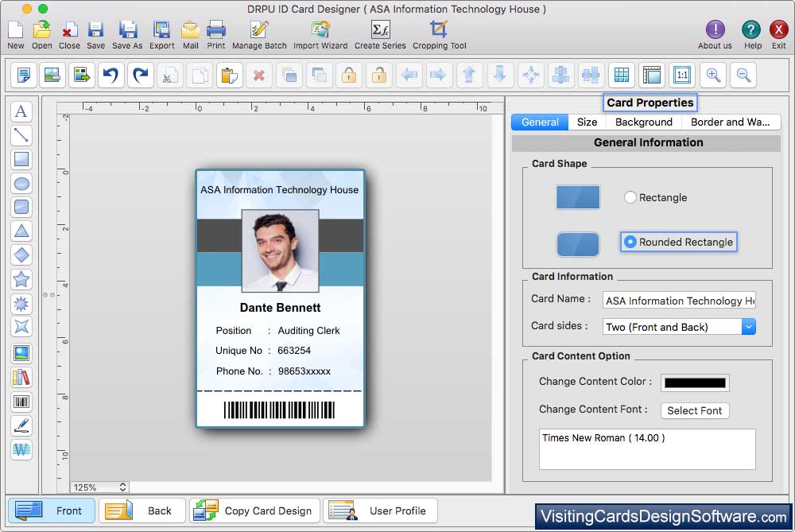Click the Mail icon
This screenshot has height=532, width=795.
coord(191,34)
